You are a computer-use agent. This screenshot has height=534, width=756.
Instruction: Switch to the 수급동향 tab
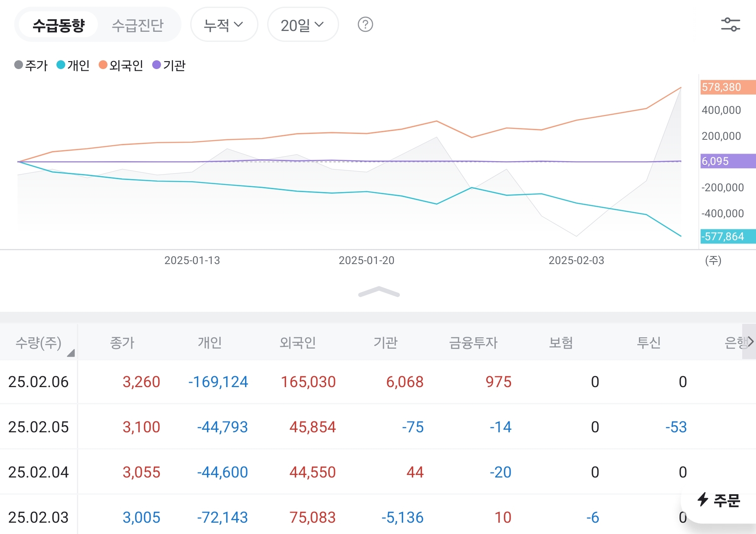tap(59, 25)
